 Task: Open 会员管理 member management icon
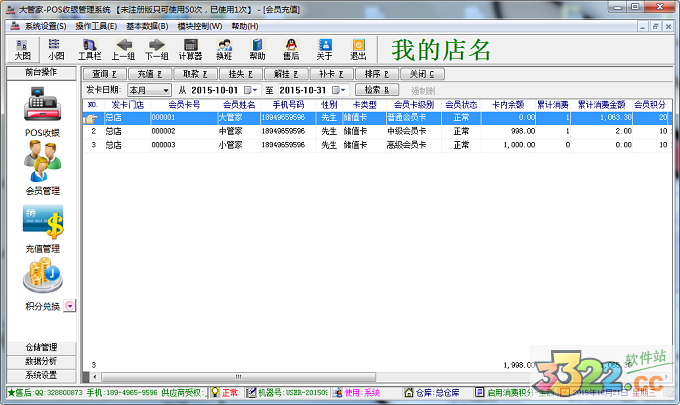[x=42, y=165]
